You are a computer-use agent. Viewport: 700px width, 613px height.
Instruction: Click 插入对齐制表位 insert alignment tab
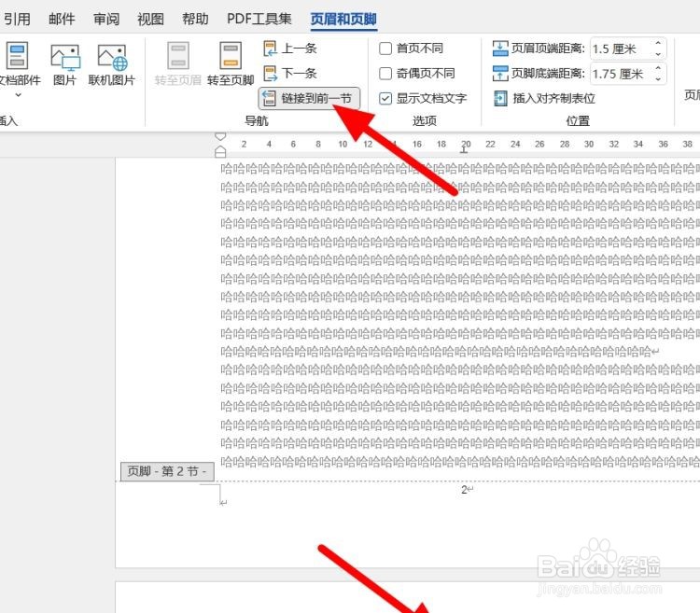coord(544,98)
